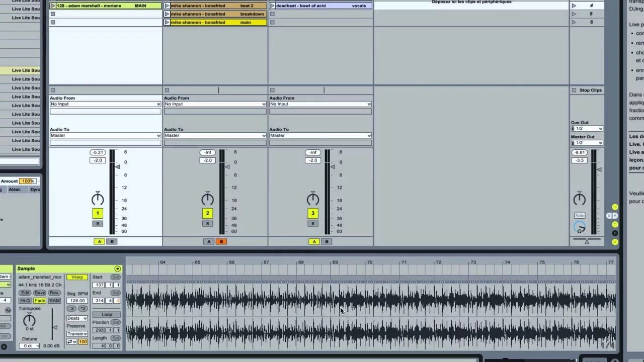Click the Detune 0 ct field
This screenshot has height=362, width=644.
29,346
